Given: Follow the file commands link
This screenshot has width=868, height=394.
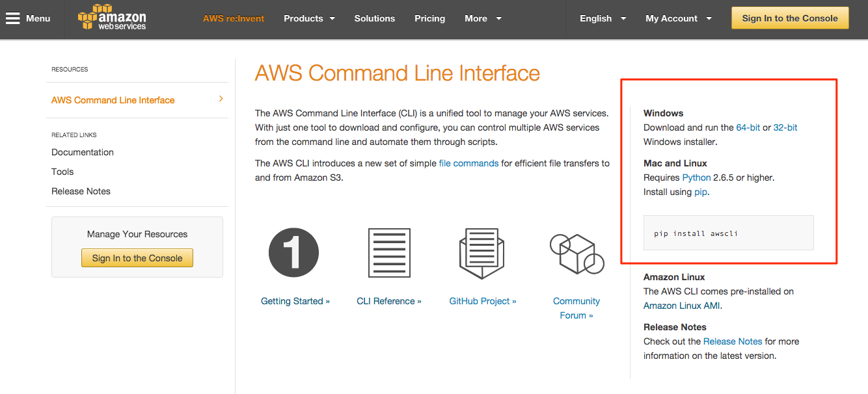Looking at the screenshot, I should point(469,163).
